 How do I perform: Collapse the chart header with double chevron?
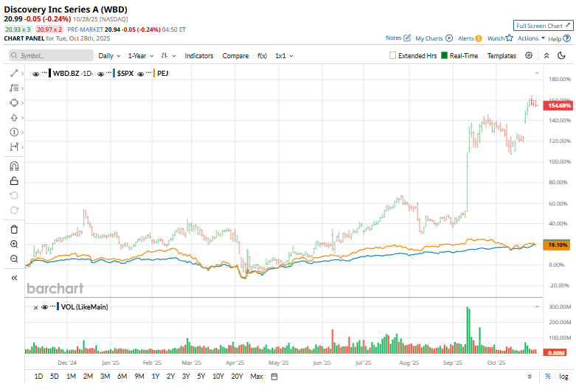[546, 55]
